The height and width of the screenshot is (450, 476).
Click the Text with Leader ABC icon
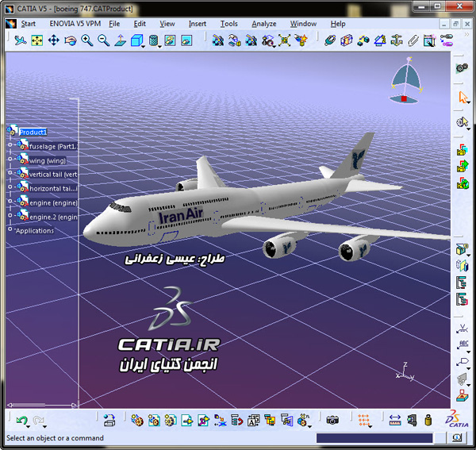point(463,344)
